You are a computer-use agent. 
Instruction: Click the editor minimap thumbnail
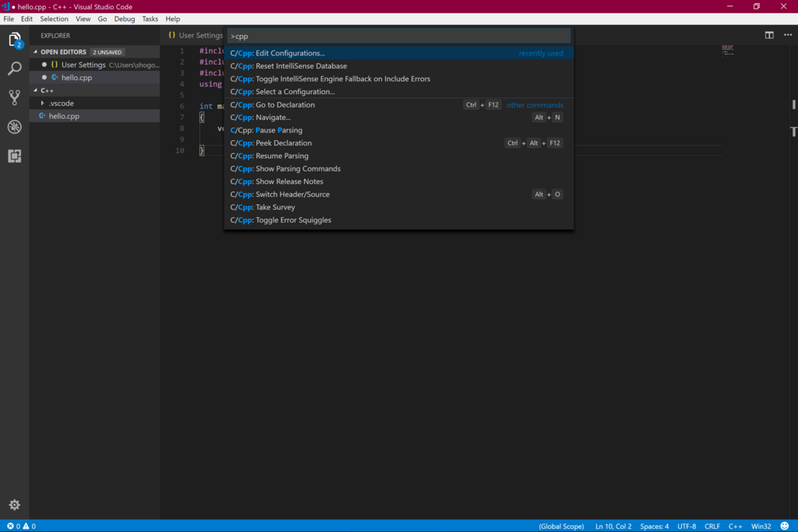coord(727,50)
